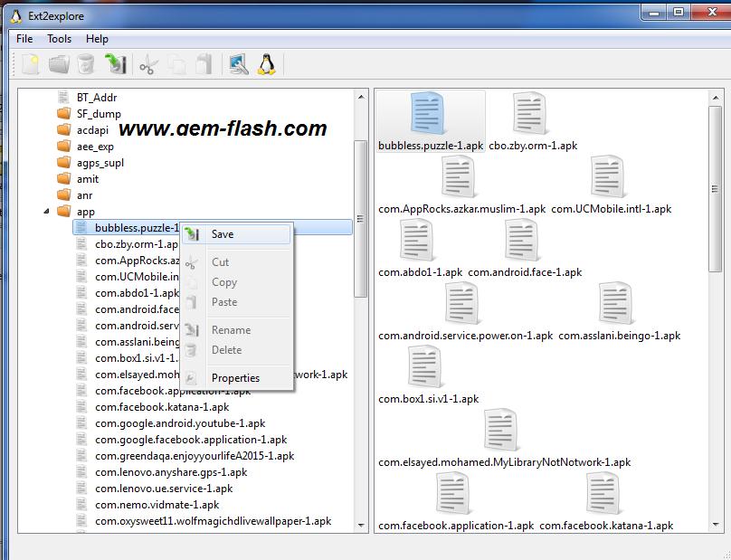Choose Rename in the context menu
The width and height of the screenshot is (731, 560).
click(237, 330)
